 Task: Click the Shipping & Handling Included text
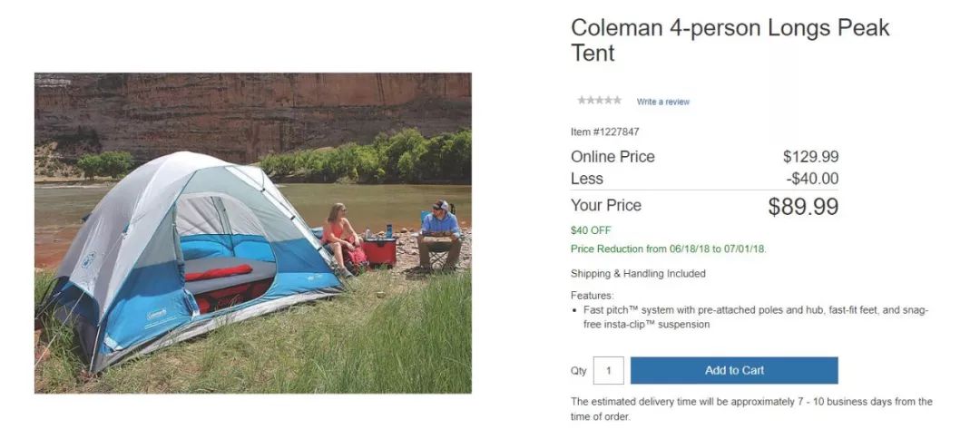(x=637, y=273)
